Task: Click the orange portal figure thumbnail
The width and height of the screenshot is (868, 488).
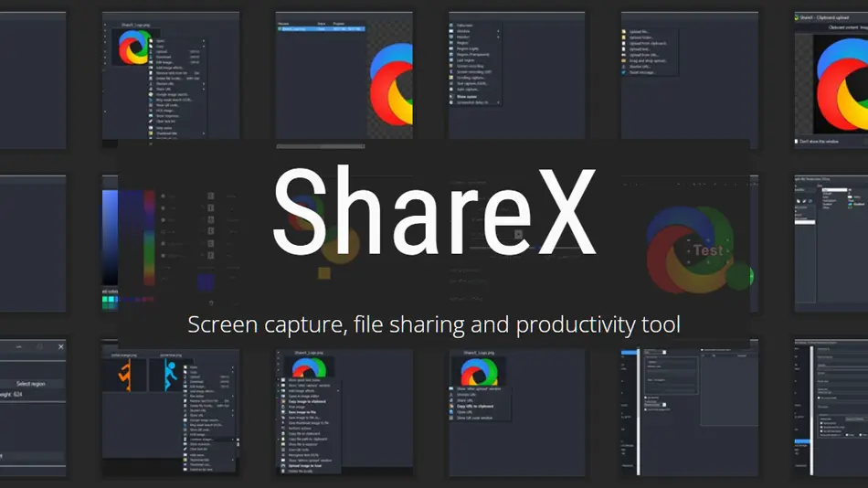Action: click(x=126, y=375)
